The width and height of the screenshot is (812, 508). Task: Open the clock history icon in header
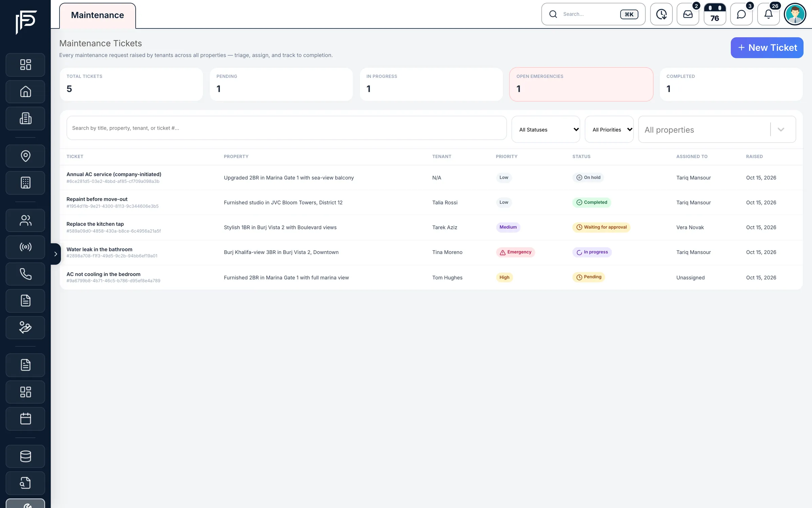tap(661, 14)
